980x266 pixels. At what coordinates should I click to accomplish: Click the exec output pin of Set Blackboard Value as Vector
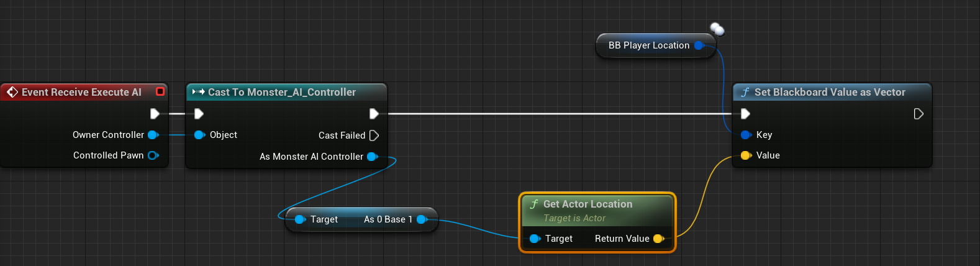tap(919, 114)
